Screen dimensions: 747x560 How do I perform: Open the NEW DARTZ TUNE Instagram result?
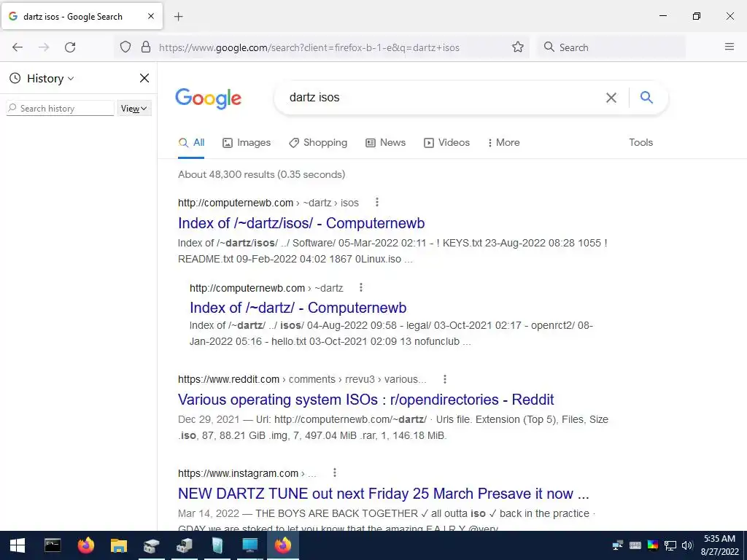click(x=384, y=494)
